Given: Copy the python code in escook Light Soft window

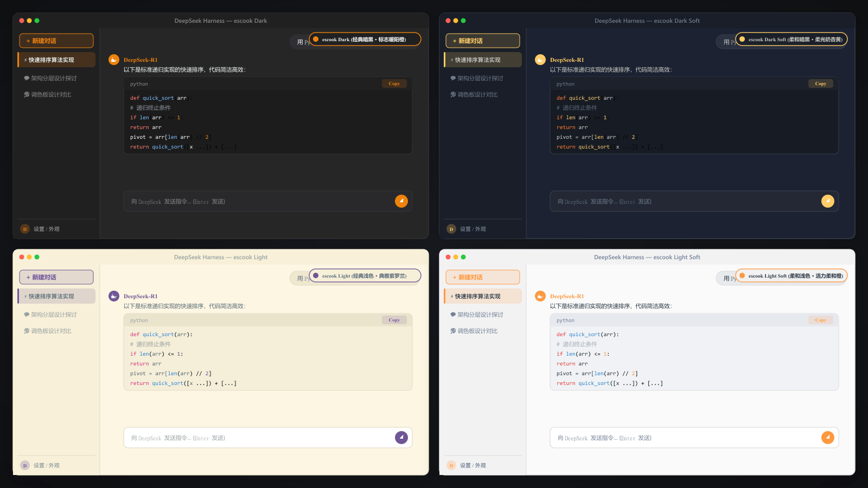Looking at the screenshot, I should pos(821,320).
